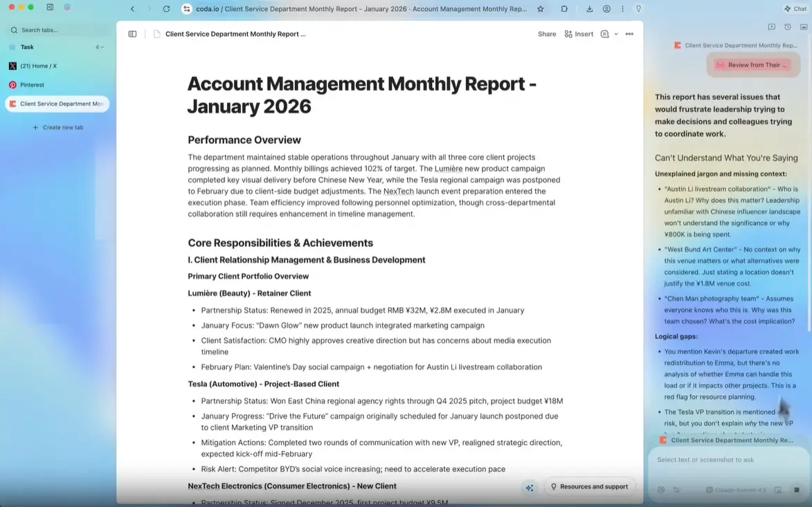The image size is (812, 507).
Task: Open the browser extensions puzzle icon
Action: pyautogui.click(x=564, y=9)
